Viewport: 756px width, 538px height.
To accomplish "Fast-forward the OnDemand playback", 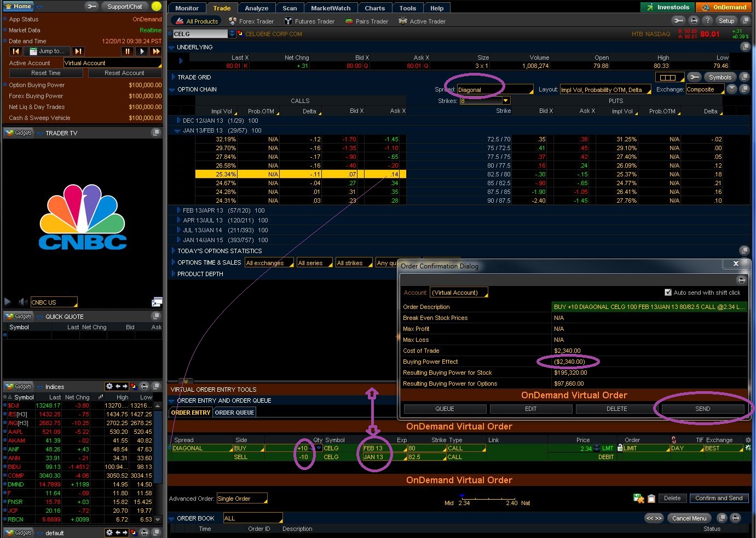I will pyautogui.click(x=156, y=51).
